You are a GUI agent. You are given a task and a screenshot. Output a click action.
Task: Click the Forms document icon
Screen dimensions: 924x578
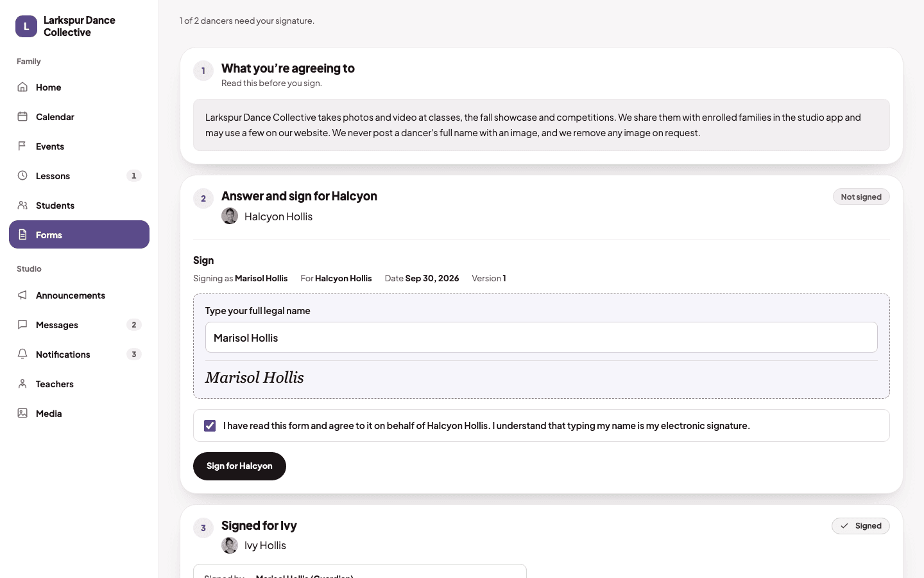[22, 235]
